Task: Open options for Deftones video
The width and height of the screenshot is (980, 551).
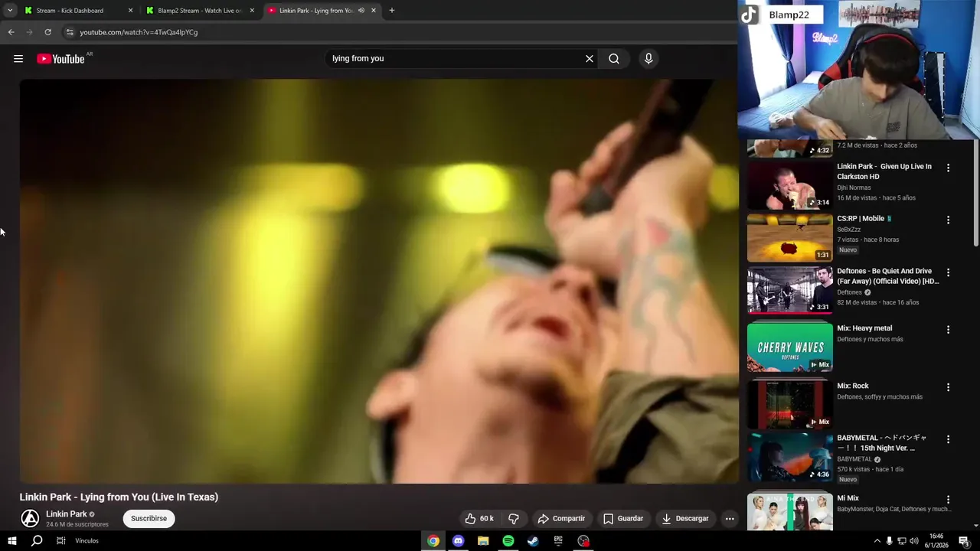Action: pyautogui.click(x=948, y=272)
